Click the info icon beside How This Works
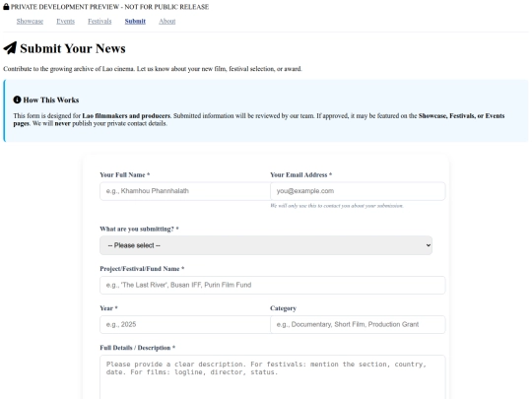This screenshot has width=532, height=399. tap(17, 100)
